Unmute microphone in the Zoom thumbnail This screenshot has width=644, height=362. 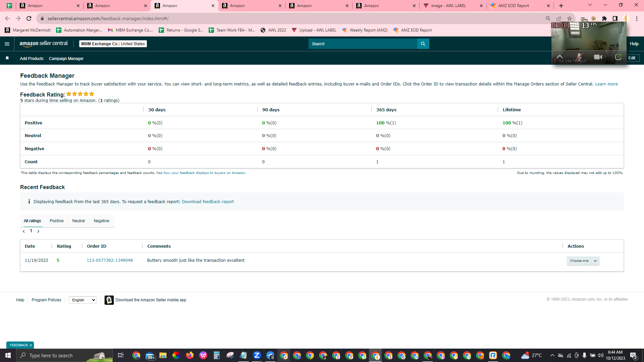coord(579,57)
